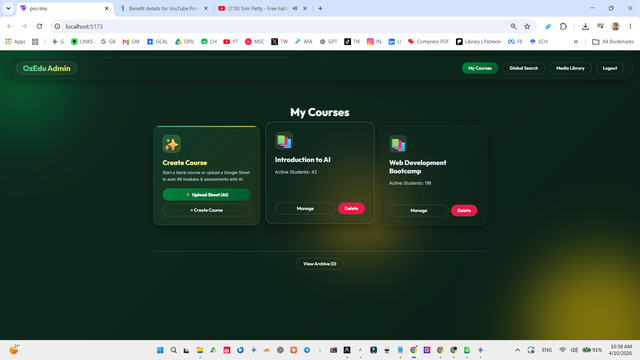Screen dimensions: 640x360
Task: Open the My Courses nav tab
Action: point(480,68)
